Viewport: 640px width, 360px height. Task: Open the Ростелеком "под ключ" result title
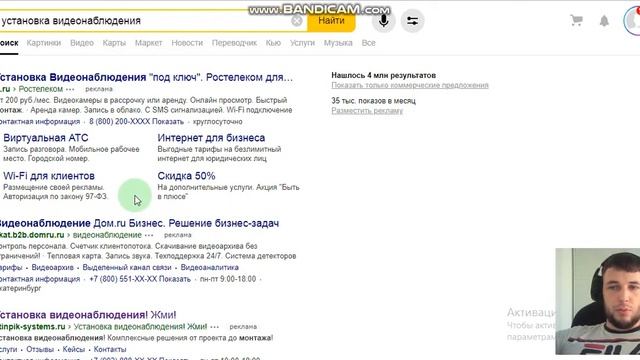coord(146,77)
